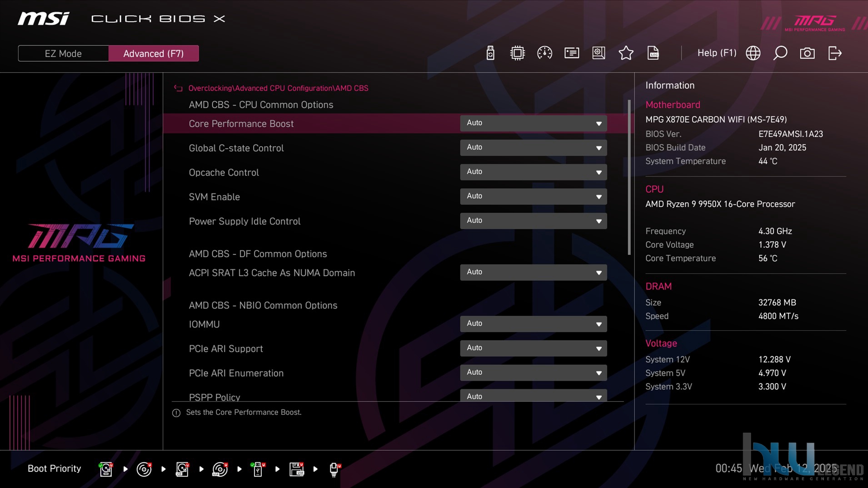Open the Power Supply Idle Control dropdown

click(x=533, y=221)
